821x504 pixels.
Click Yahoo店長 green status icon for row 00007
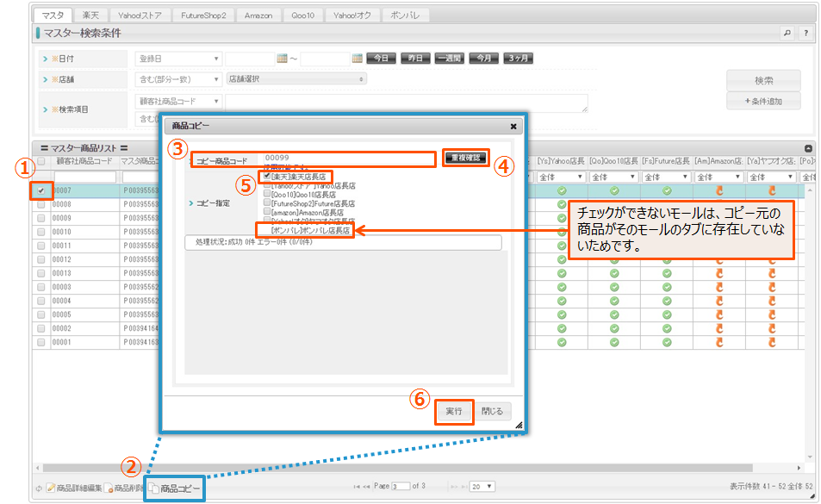tap(562, 190)
